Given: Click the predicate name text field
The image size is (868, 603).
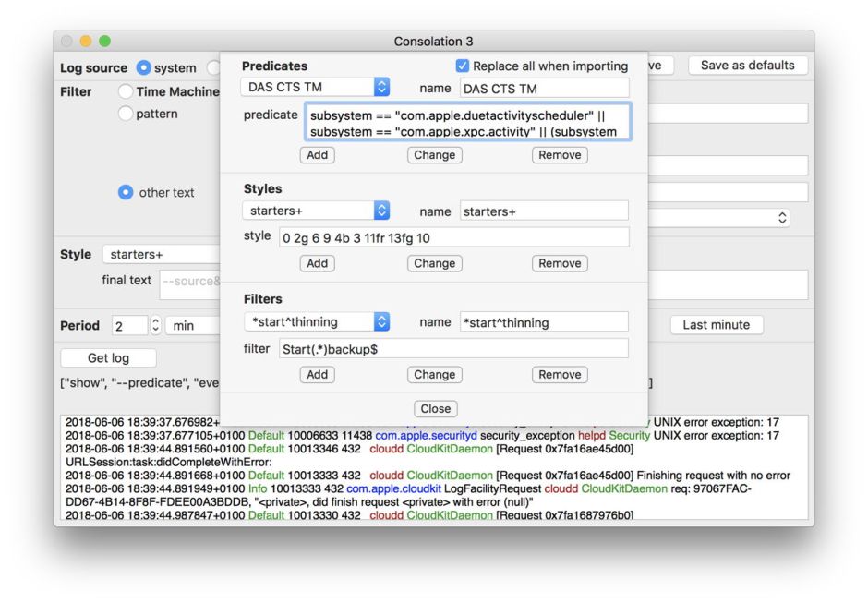Looking at the screenshot, I should [544, 89].
